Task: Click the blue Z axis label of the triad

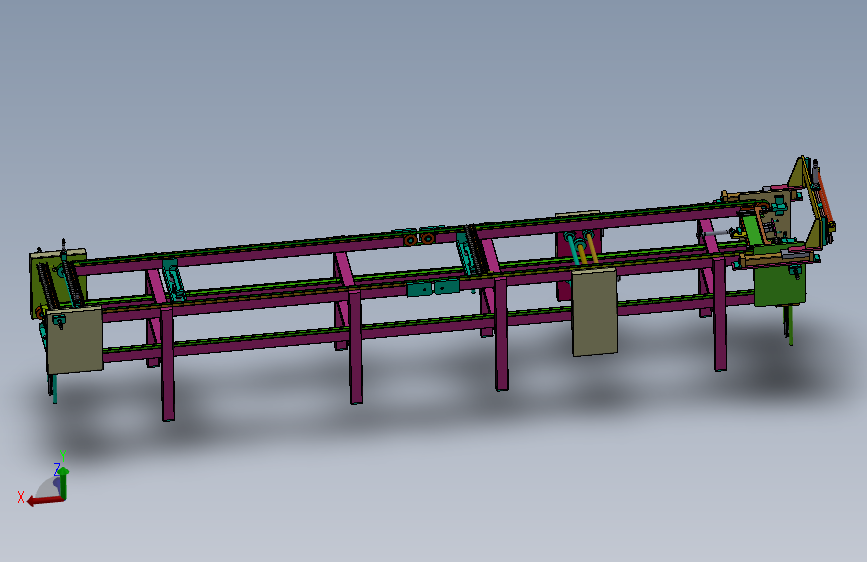Action: [x=56, y=469]
